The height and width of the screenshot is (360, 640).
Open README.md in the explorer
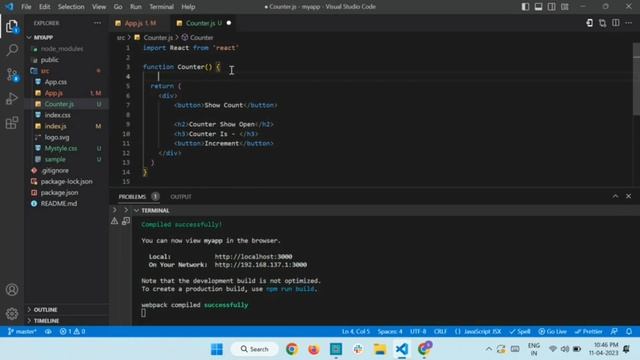pos(59,204)
